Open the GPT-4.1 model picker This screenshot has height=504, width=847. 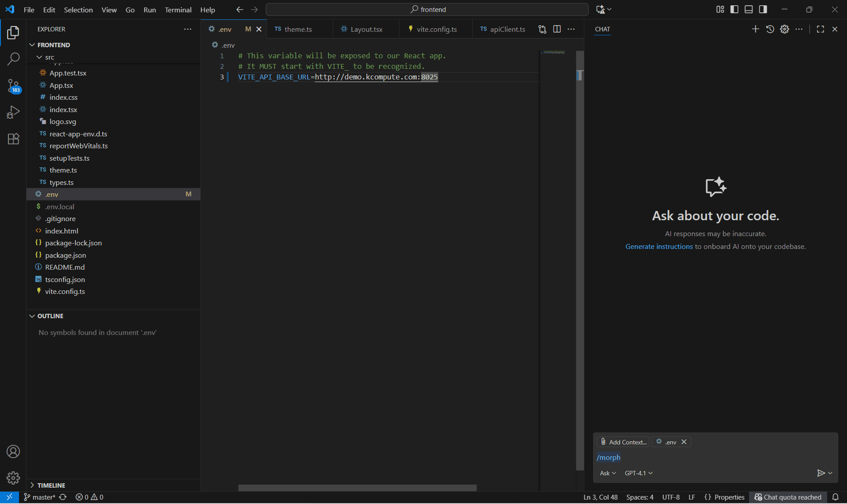(x=639, y=473)
